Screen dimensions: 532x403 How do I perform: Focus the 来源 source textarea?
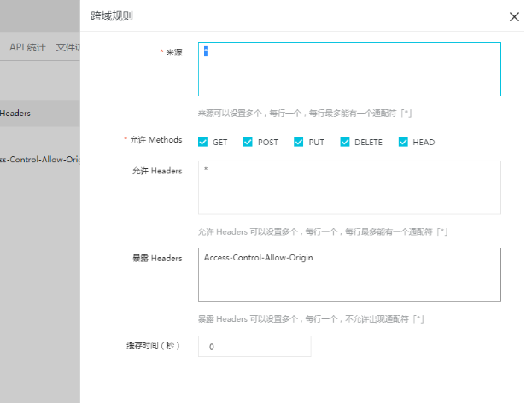tap(349, 69)
